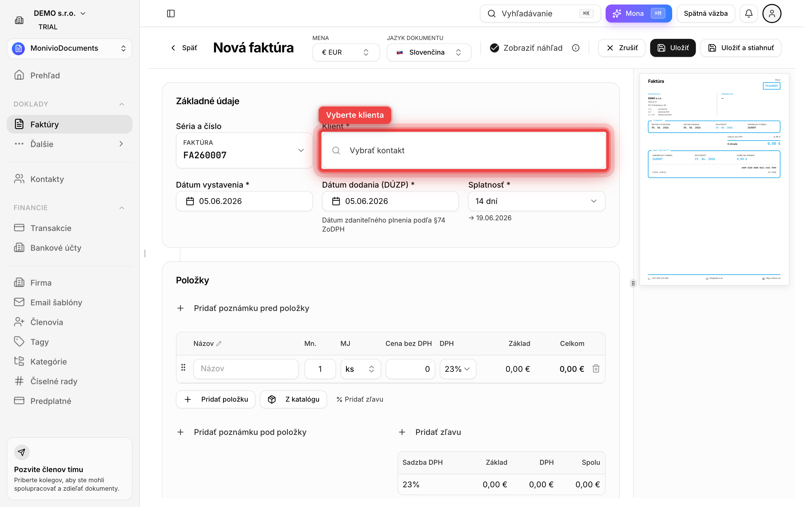The image size is (812, 507).
Task: Open the EUR currency dropdown
Action: pos(346,52)
